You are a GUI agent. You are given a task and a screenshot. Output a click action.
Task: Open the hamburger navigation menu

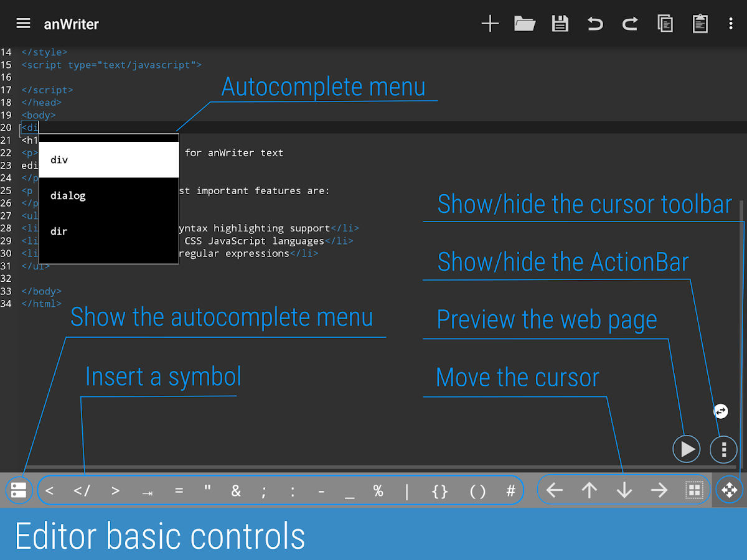(x=23, y=24)
